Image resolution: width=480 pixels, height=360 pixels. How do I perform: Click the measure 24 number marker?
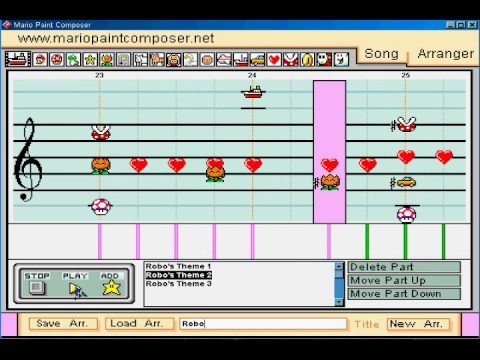tap(252, 75)
